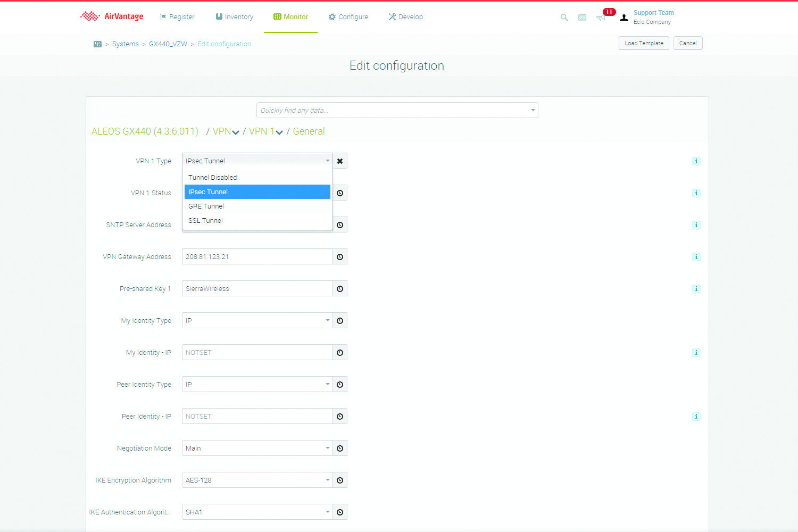Image resolution: width=798 pixels, height=532 pixels.
Task: Click the home icon in breadcrumb
Action: [97, 44]
